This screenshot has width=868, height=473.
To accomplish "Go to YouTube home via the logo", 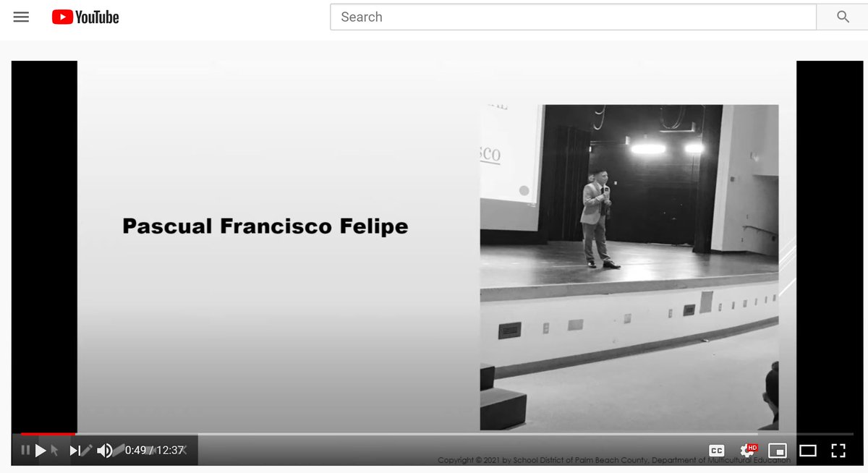I will (x=85, y=17).
